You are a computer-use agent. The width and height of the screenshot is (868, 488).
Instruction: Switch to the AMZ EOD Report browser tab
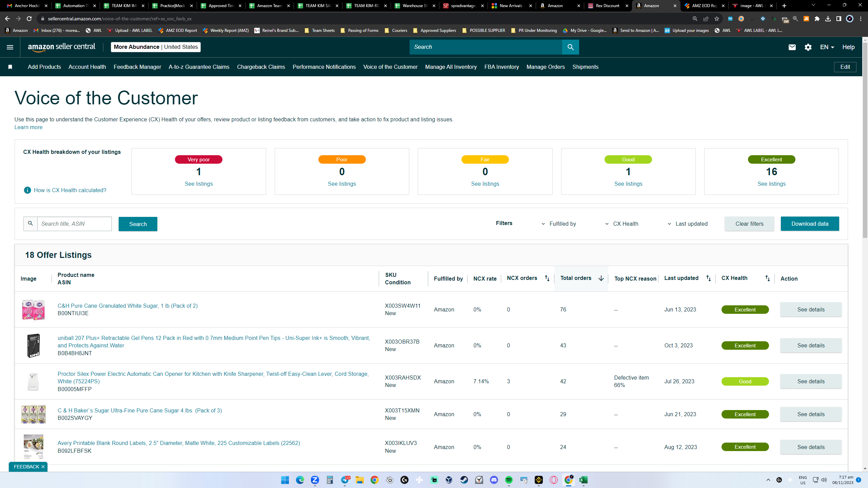pos(705,6)
